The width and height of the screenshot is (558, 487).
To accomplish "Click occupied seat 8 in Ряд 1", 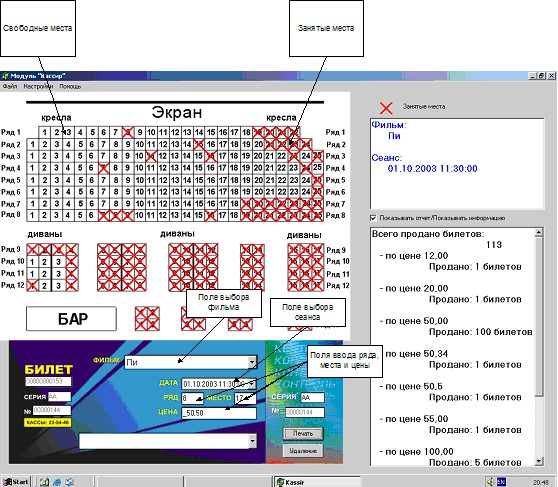I will tap(127, 132).
